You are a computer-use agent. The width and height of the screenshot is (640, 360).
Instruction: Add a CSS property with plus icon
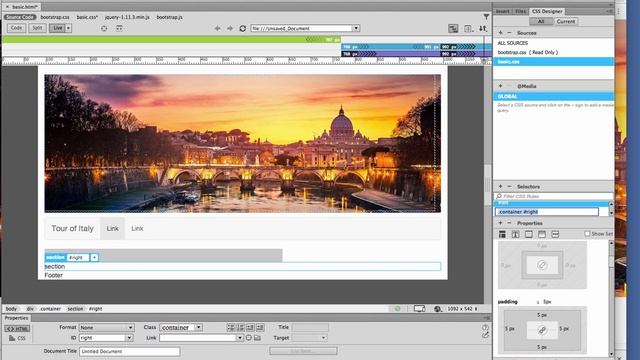coord(500,223)
